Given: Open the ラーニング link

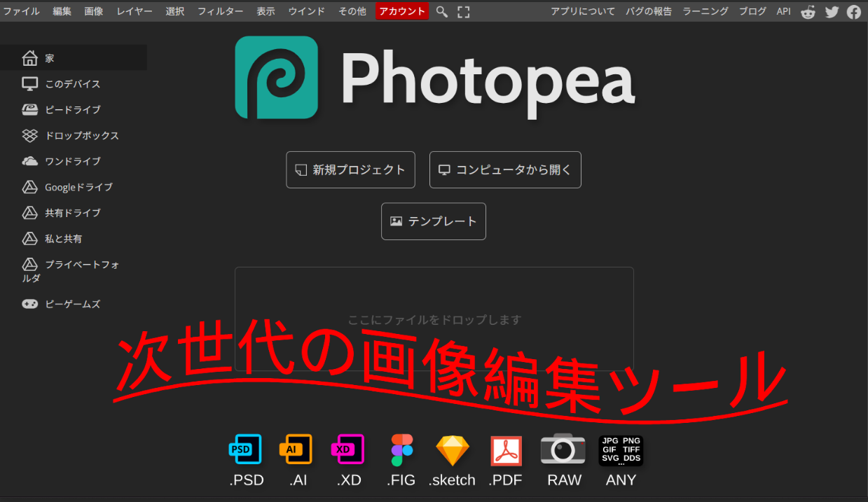Looking at the screenshot, I should click(x=705, y=11).
